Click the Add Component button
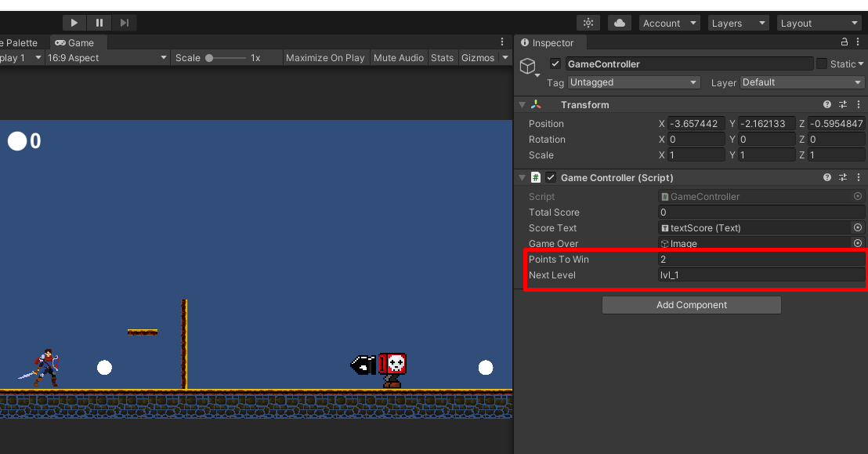The image size is (868, 454). tap(692, 305)
